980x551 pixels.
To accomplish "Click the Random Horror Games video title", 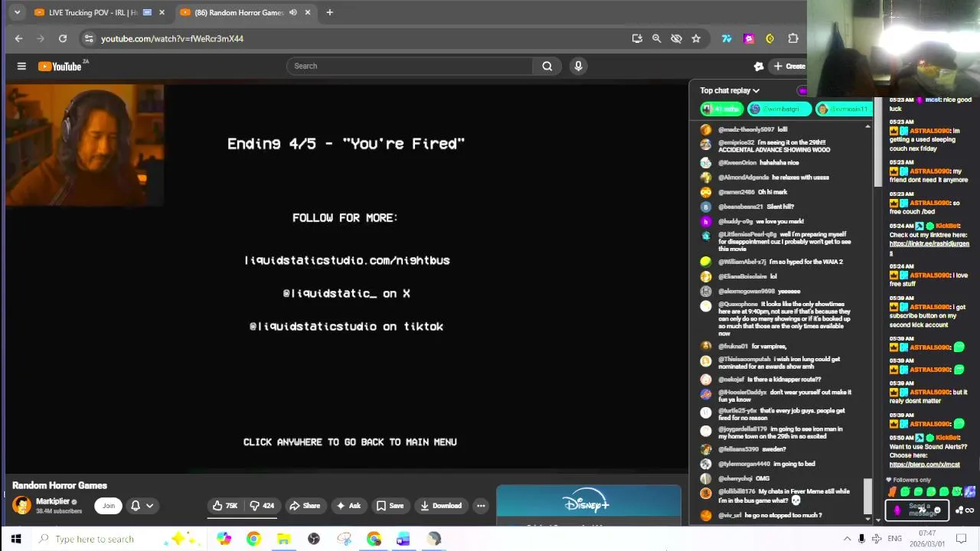I will pyautogui.click(x=60, y=485).
